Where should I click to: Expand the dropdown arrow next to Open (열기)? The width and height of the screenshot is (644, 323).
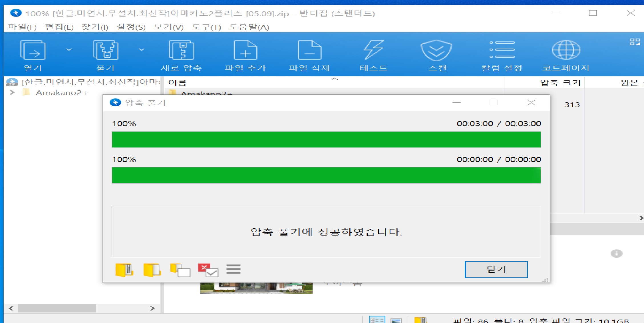click(x=69, y=50)
